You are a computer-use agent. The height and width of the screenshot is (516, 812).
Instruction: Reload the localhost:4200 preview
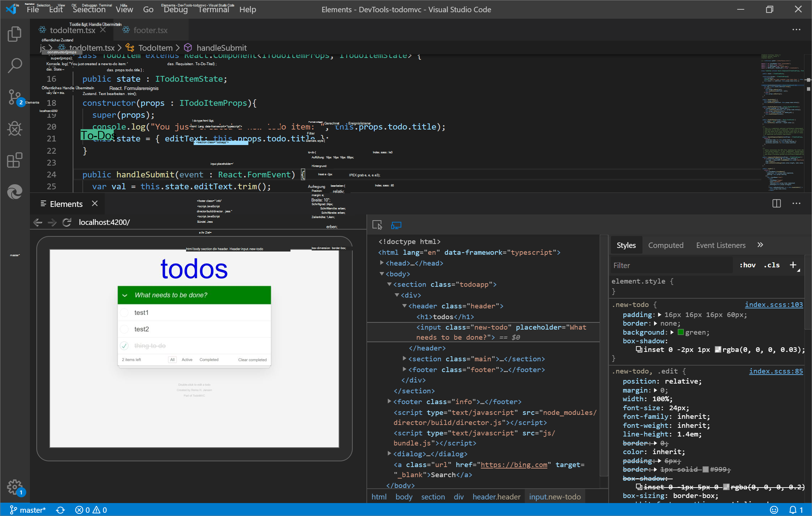67,222
